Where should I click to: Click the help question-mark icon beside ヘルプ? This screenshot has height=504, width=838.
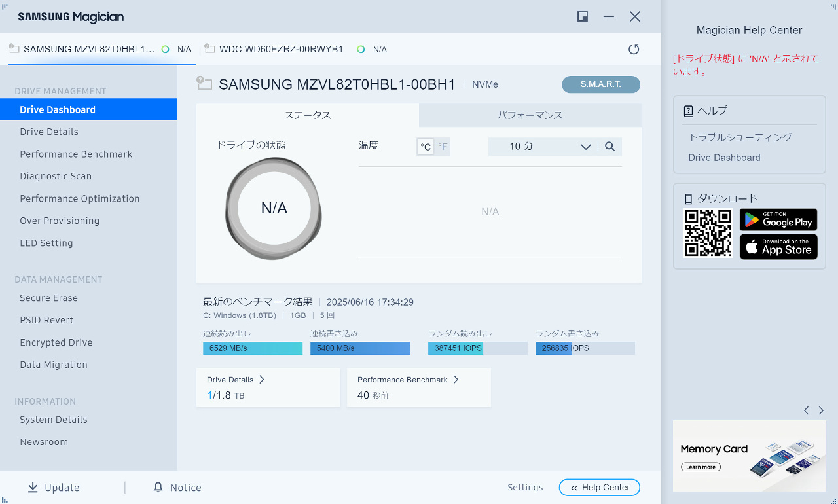click(688, 111)
